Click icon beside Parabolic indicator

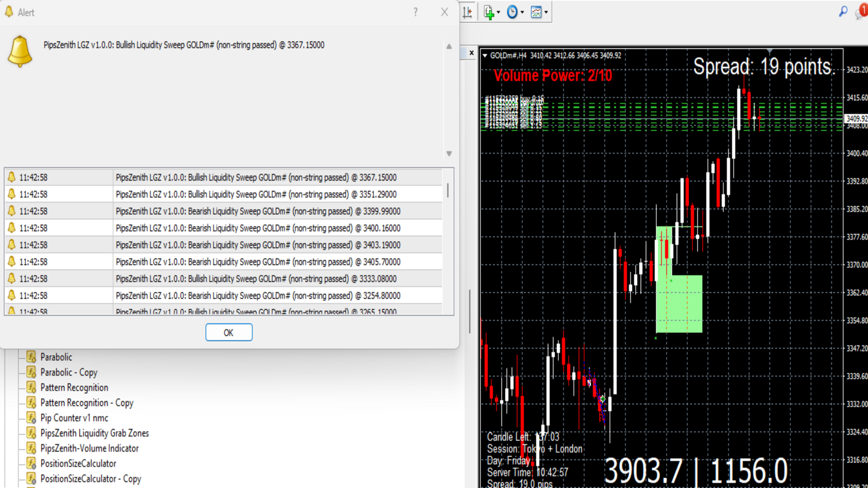click(x=31, y=357)
